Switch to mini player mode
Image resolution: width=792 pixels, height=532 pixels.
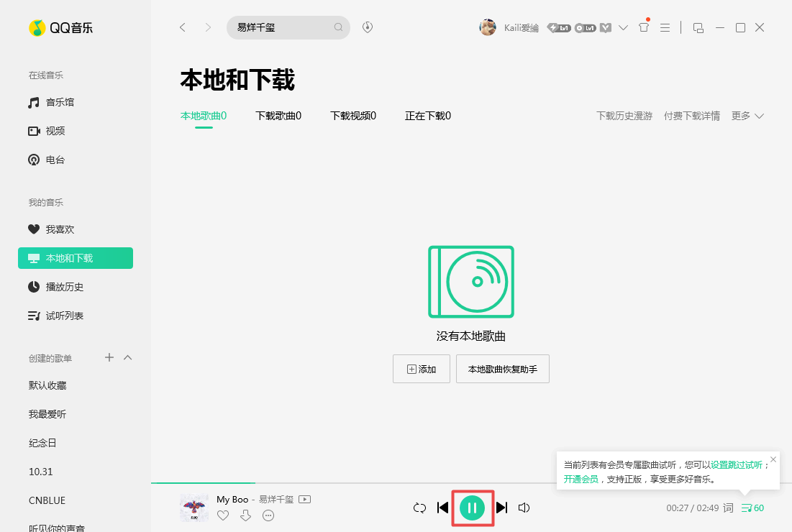tap(698, 28)
